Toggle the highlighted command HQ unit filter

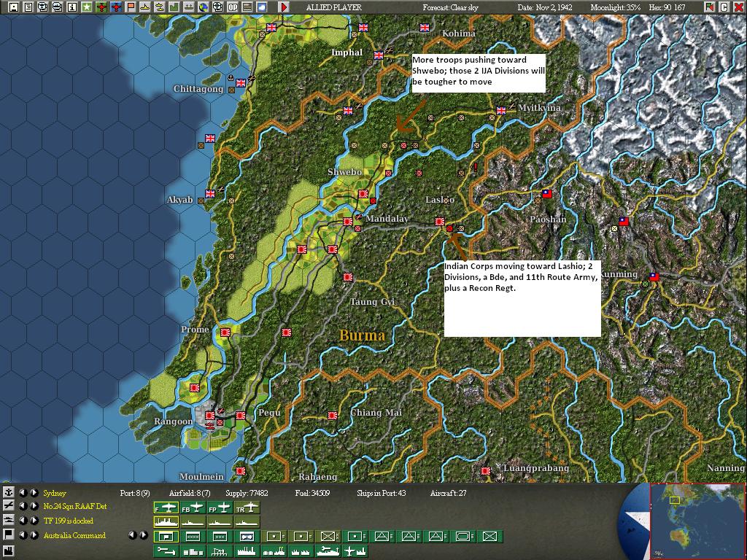pyautogui.click(x=166, y=537)
